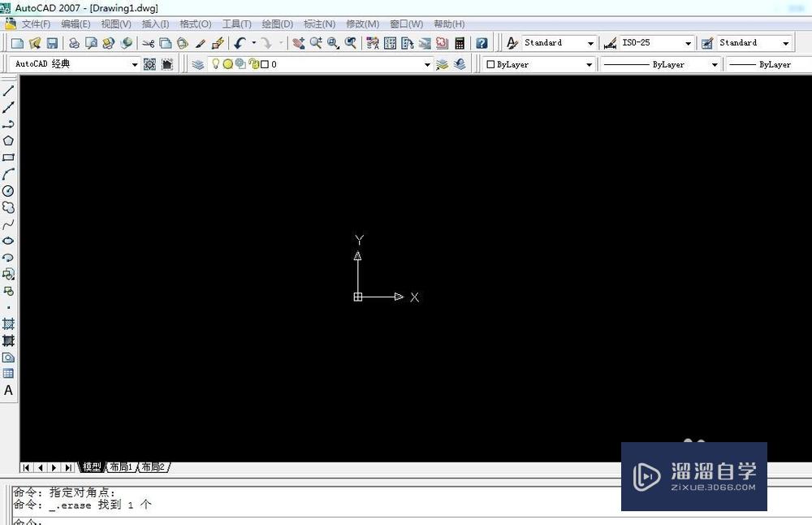This screenshot has height=525, width=812.
Task: Switch to the 布局1 tab
Action: pyautogui.click(x=120, y=467)
